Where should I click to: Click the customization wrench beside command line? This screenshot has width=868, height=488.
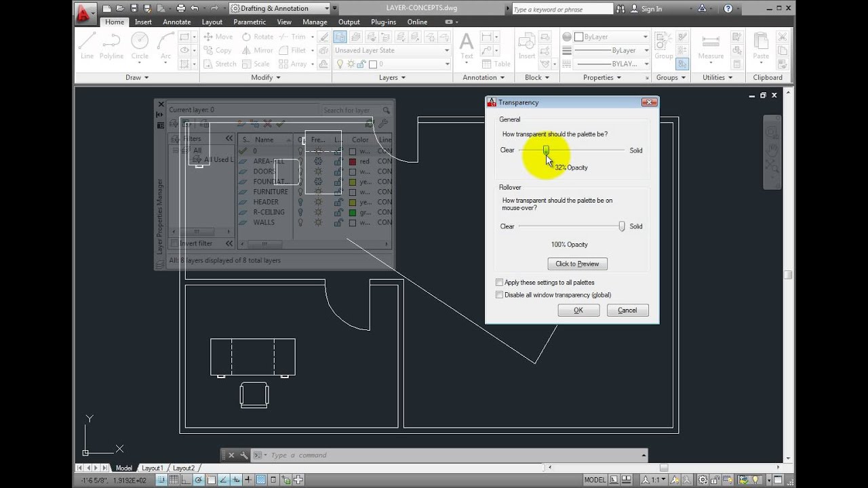click(244, 455)
